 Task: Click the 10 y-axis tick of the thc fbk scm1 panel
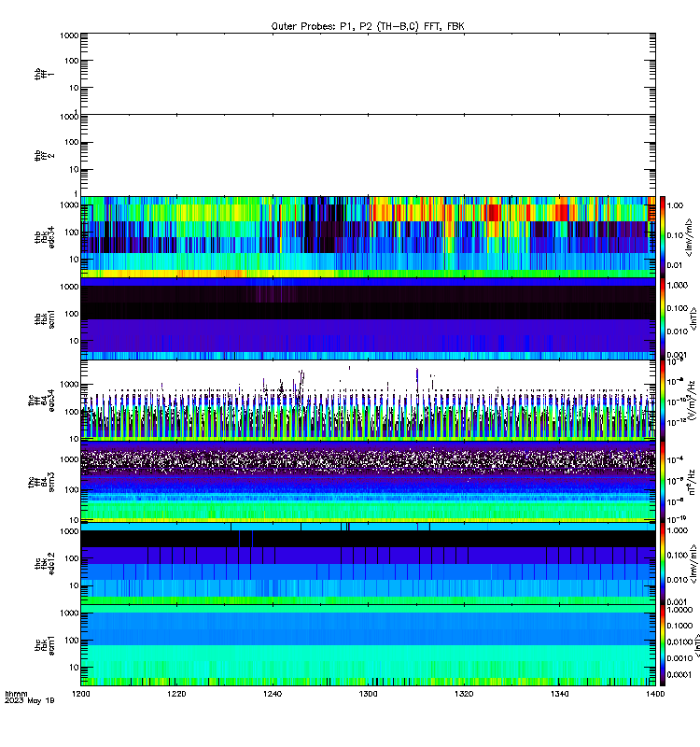click(x=74, y=668)
